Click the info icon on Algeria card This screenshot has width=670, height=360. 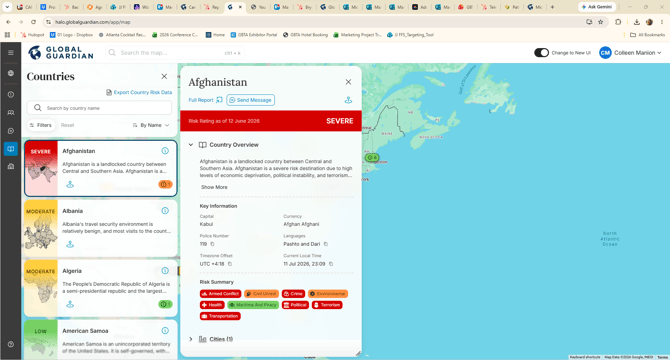click(165, 271)
